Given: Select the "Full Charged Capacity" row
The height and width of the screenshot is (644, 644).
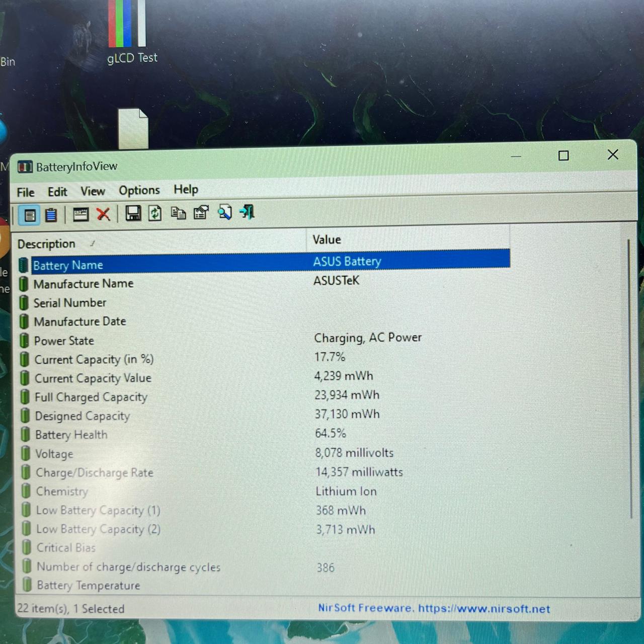Looking at the screenshot, I should [265, 396].
